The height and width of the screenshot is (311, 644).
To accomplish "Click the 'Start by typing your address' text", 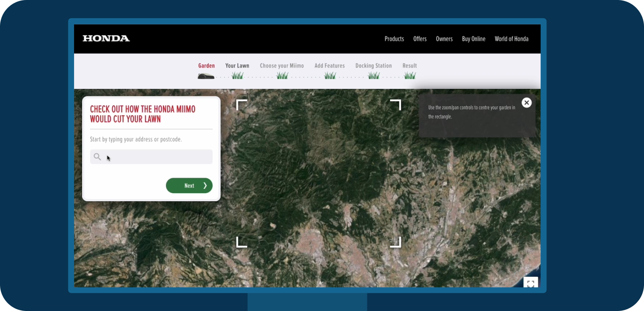I will 136,140.
